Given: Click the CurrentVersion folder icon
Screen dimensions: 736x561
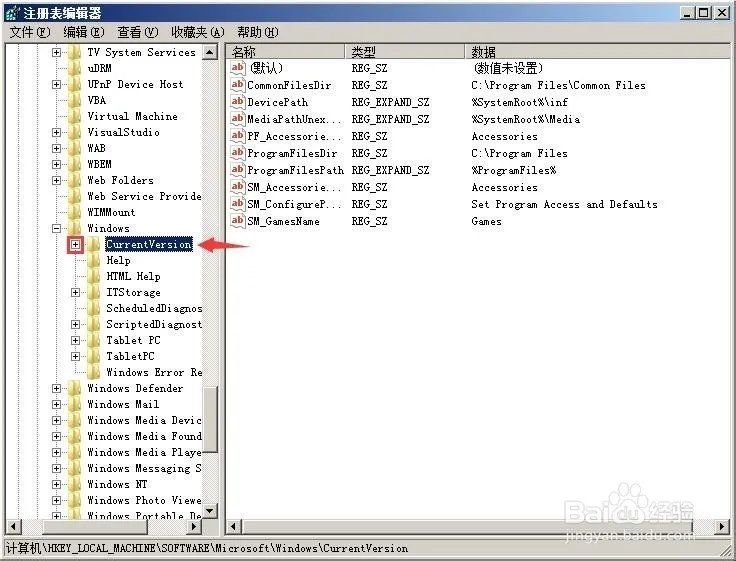Looking at the screenshot, I should pos(94,245).
